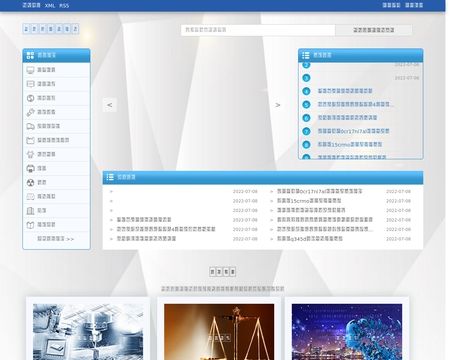Open news item numbered 7 in right panel
Image resolution: width=450 pixels, height=360 pixels.
click(353, 131)
